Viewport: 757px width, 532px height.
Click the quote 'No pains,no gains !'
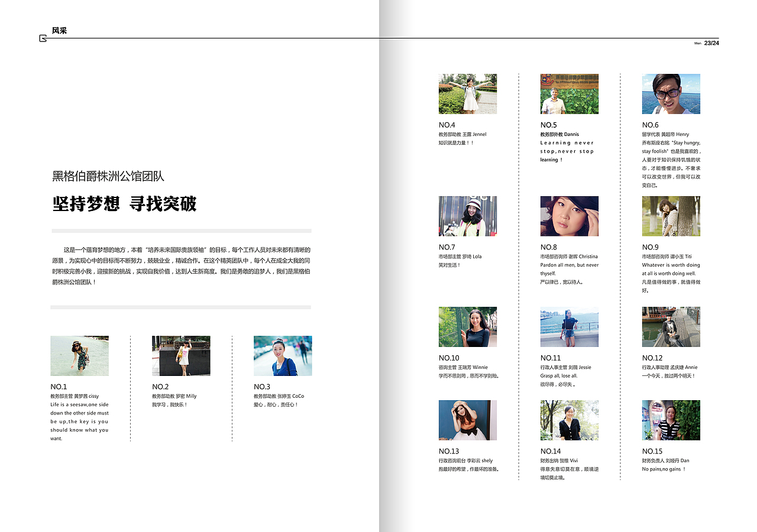tap(664, 469)
